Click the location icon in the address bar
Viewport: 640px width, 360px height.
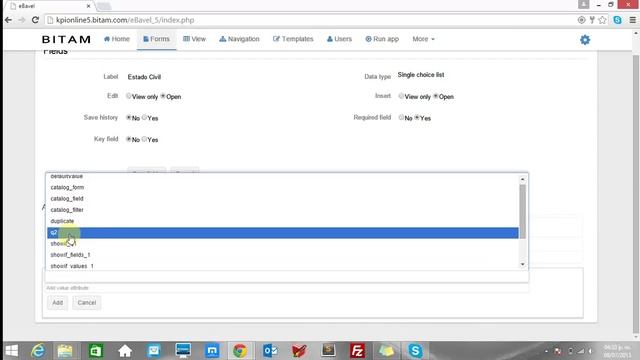click(582, 20)
